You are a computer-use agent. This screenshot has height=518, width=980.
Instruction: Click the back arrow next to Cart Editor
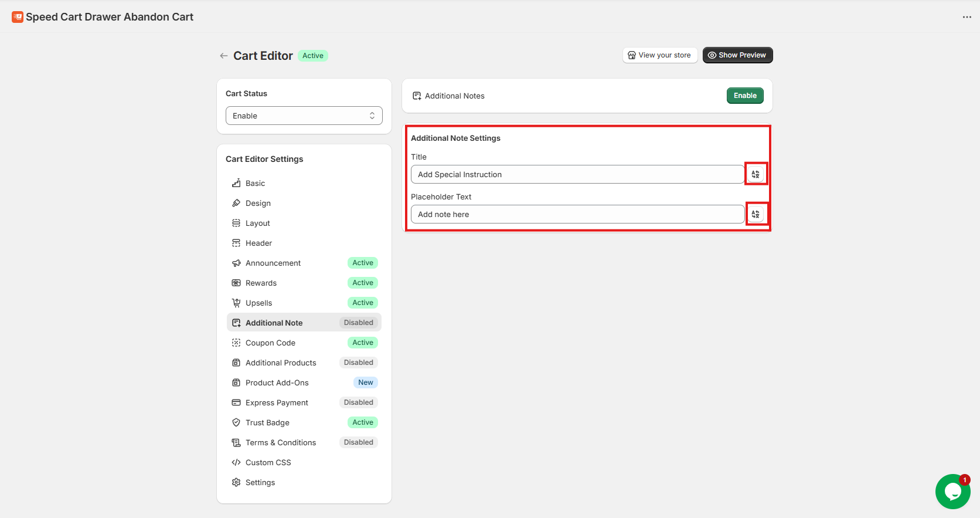click(223, 56)
